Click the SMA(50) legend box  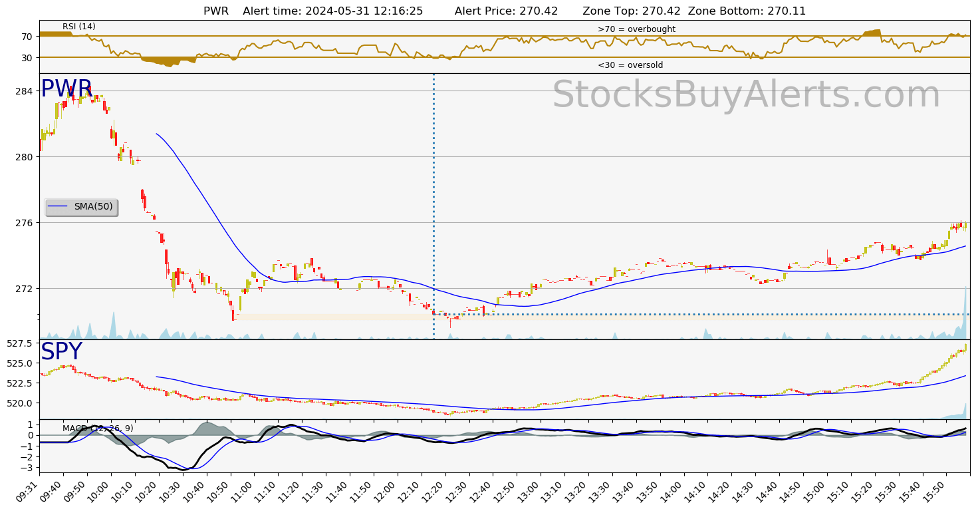coord(81,207)
